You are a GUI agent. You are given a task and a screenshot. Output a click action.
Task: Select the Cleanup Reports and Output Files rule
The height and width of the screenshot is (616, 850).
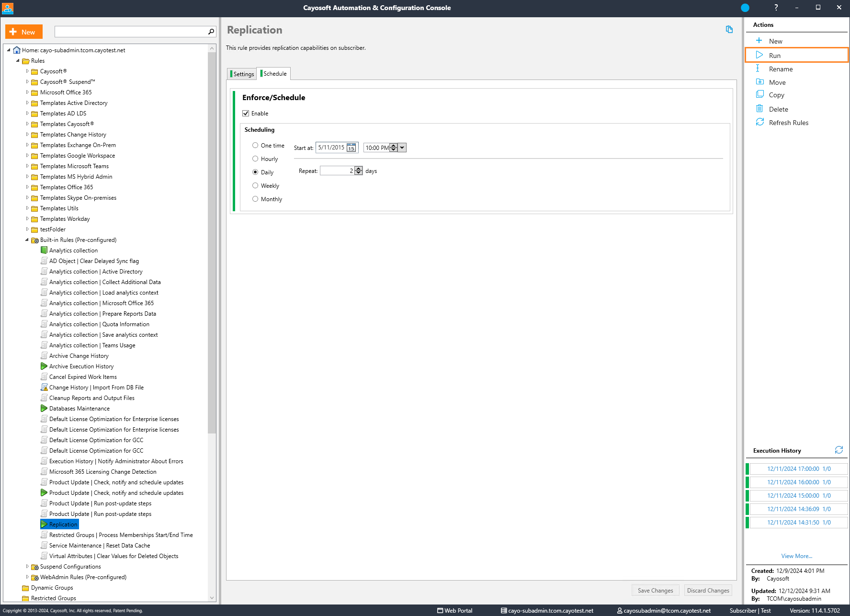click(91, 398)
